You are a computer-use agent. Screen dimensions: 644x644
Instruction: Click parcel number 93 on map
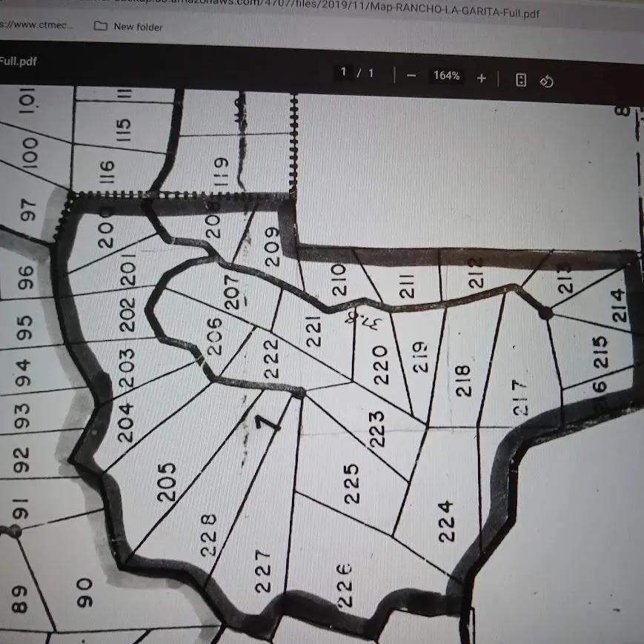pyautogui.click(x=21, y=416)
